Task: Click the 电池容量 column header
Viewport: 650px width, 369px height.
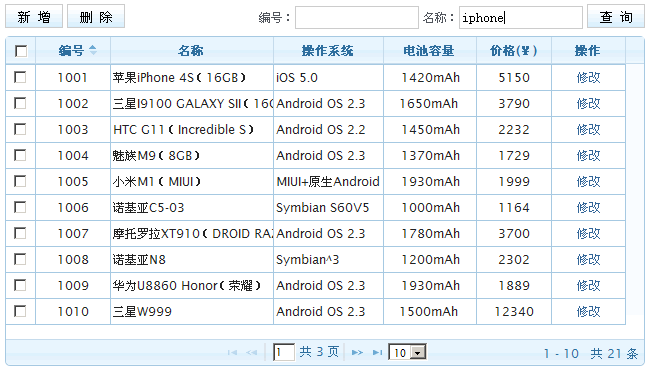Action: pos(429,51)
